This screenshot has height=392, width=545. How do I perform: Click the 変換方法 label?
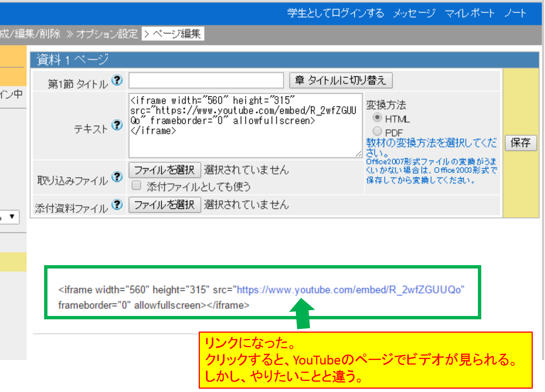[x=386, y=105]
